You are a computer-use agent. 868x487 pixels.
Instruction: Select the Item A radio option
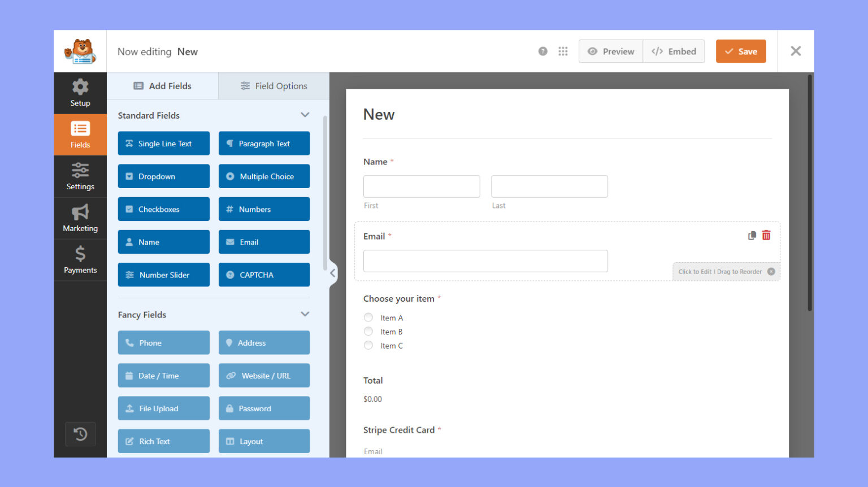pos(368,318)
